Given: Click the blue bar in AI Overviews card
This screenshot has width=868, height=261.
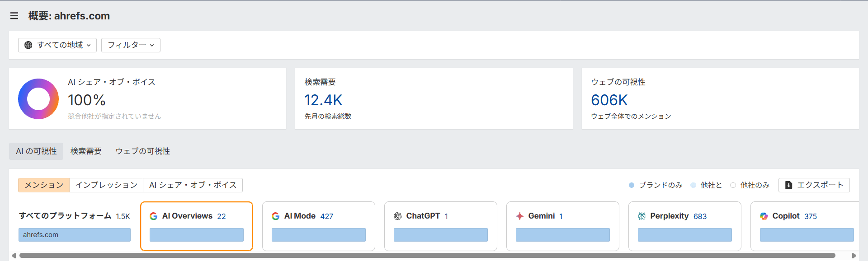Looking at the screenshot, I should 197,235.
